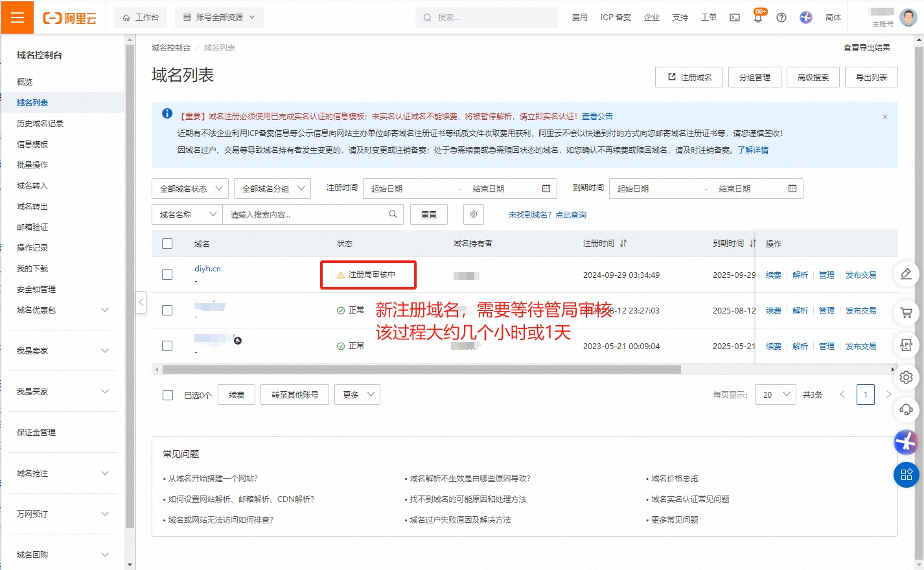Click the 注册域名 button
This screenshot has height=570, width=924.
(688, 76)
